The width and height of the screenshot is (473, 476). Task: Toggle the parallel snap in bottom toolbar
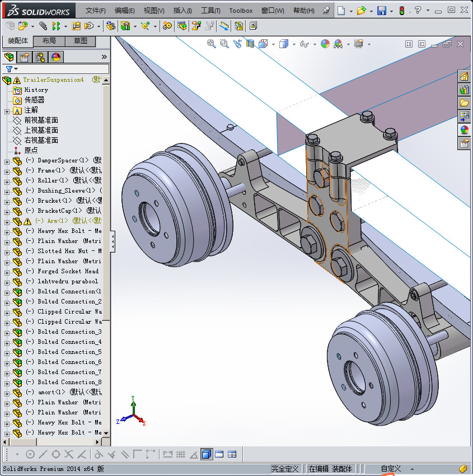tap(125, 455)
